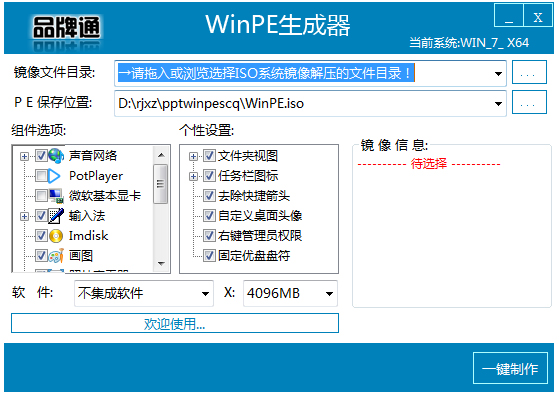Open the PE保存位置 dropdown arrow

(x=498, y=104)
